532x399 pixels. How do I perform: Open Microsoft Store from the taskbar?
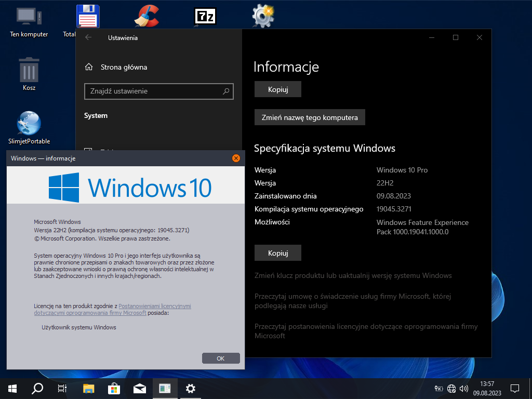pos(114,388)
